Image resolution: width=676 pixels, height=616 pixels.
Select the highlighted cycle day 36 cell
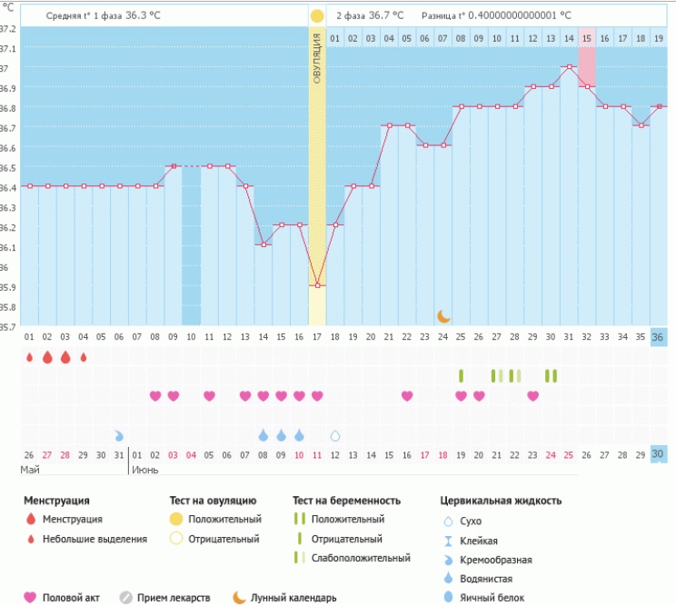click(659, 336)
